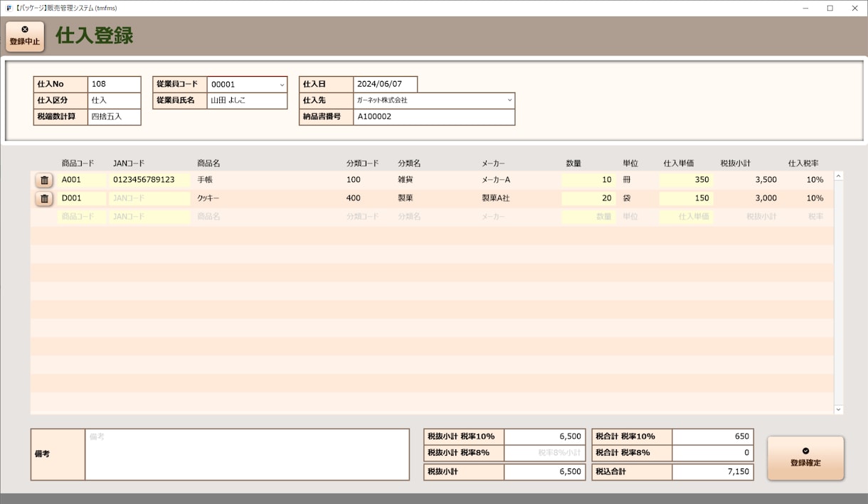
Task: Click scroll down arrow of item list
Action: click(x=838, y=409)
